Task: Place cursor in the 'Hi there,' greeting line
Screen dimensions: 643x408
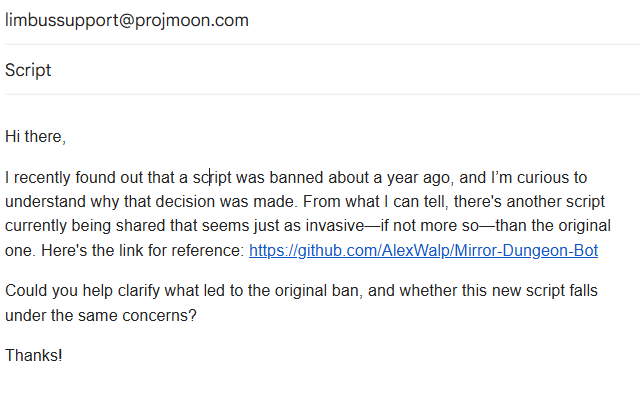Action: pyautogui.click(x=35, y=137)
